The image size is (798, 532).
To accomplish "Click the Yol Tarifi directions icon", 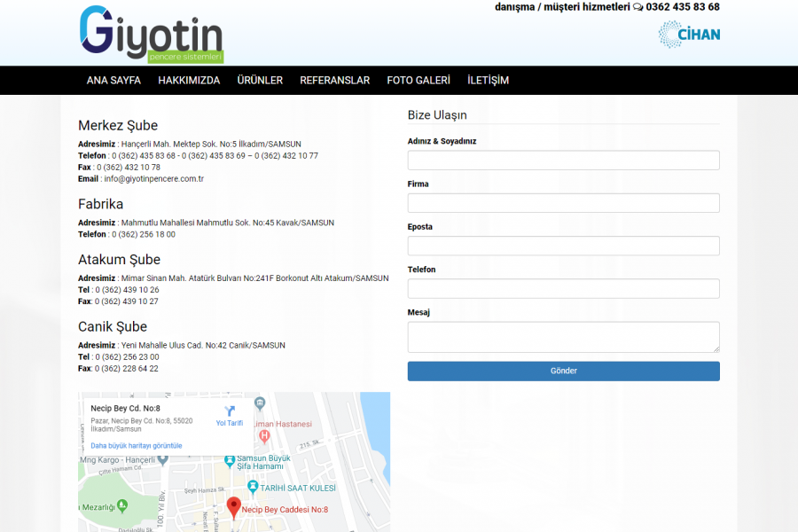I will tap(230, 411).
